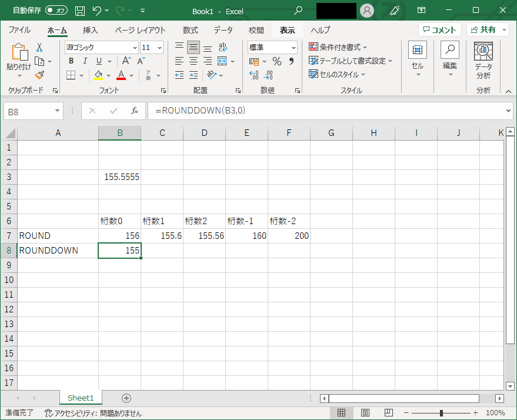Viewport: 517px width, 420px height.
Task: Click the Paste clipboard icon
Action: pyautogui.click(x=19, y=52)
